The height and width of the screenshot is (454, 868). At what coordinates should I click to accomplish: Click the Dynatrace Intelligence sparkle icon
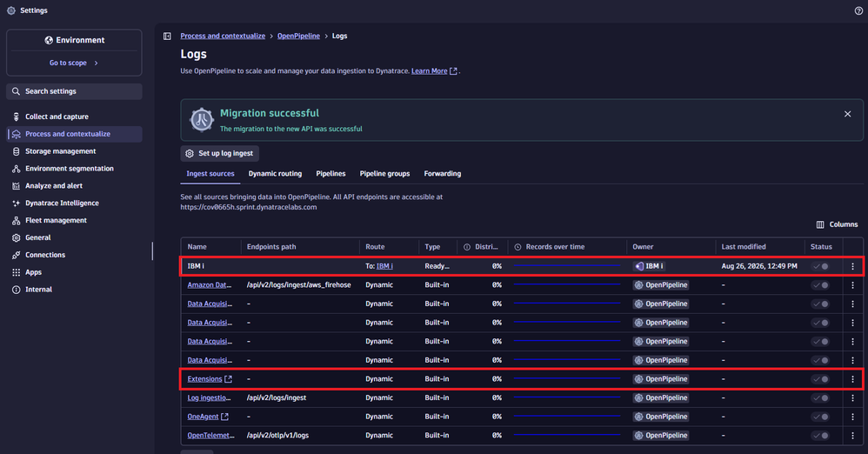[16, 204]
